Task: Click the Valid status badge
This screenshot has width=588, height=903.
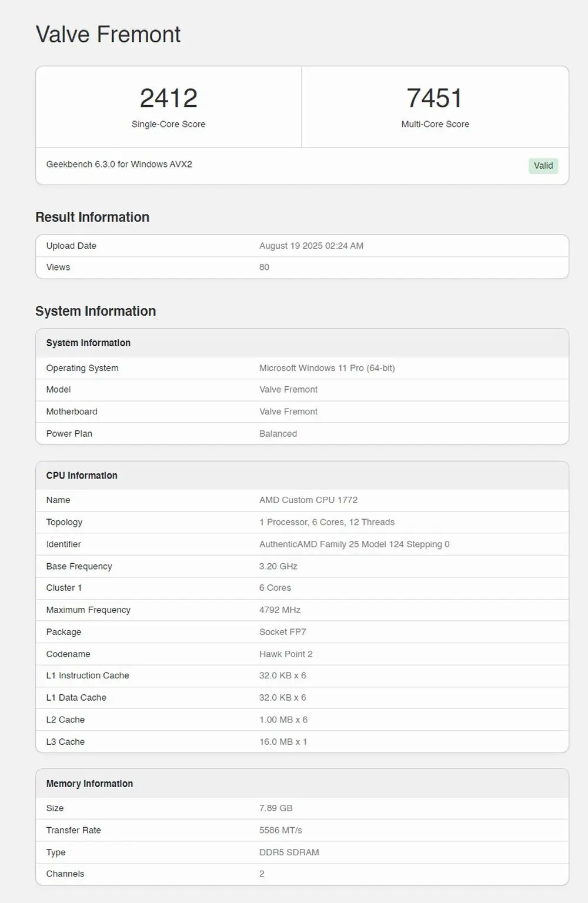Action: click(x=543, y=166)
